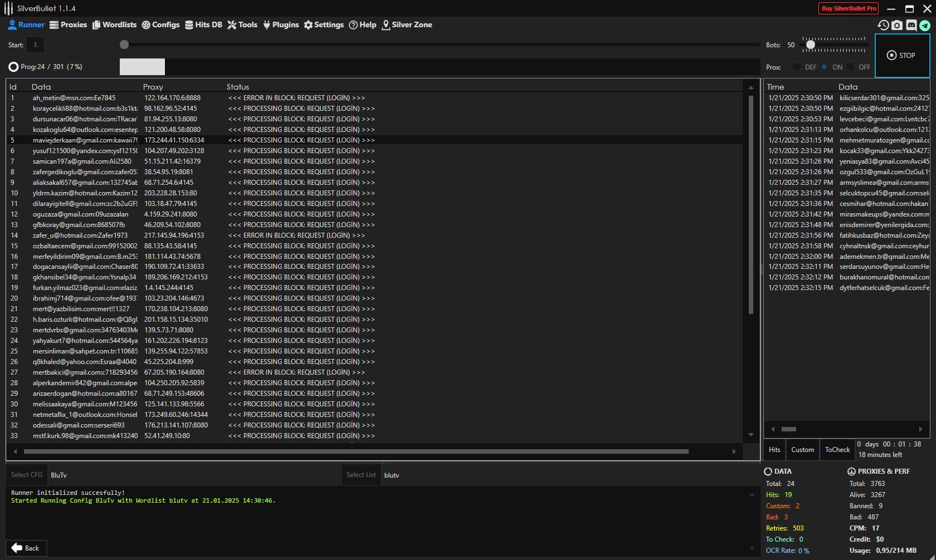Click the "Alive: 3267" proxy statistic
The image size is (936, 560).
[867, 495]
